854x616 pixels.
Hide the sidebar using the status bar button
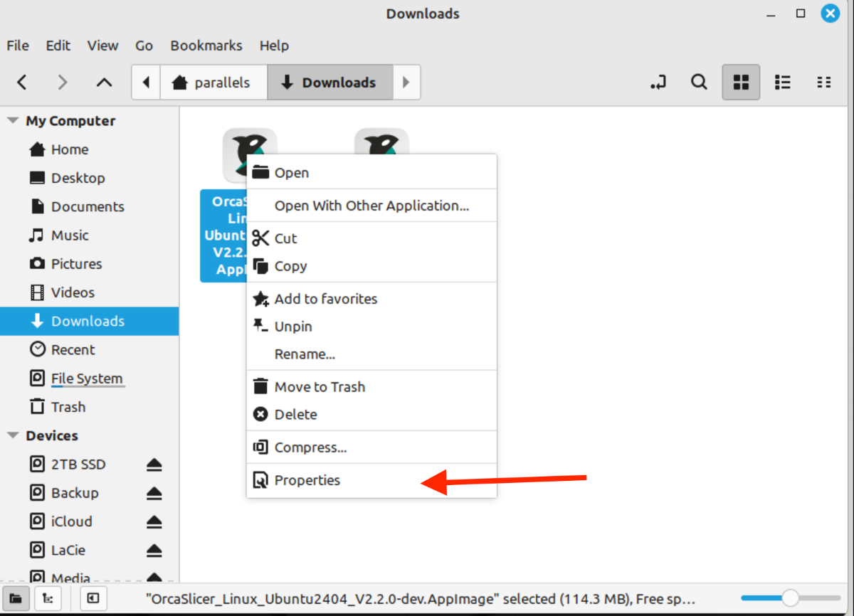[x=93, y=599]
